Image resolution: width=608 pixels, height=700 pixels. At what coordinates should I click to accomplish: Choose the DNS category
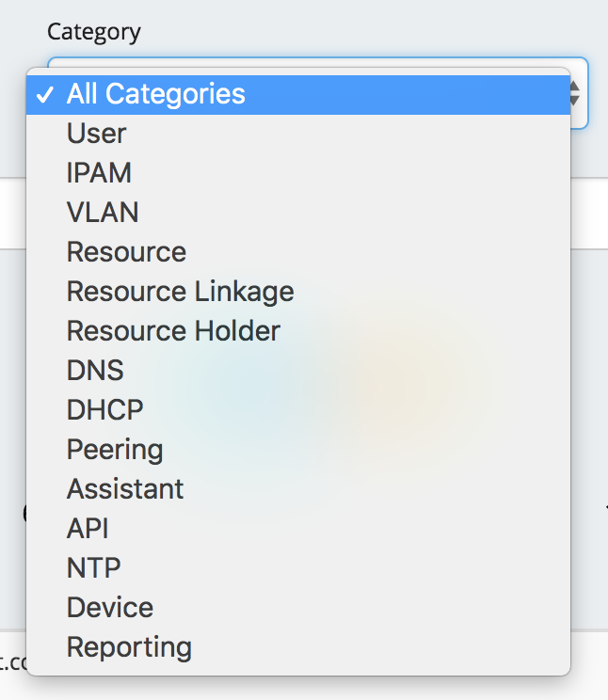[x=95, y=371]
